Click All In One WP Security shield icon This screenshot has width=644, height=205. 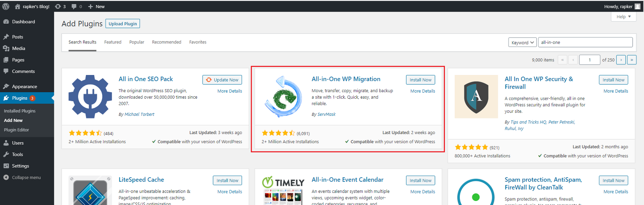[x=476, y=97]
